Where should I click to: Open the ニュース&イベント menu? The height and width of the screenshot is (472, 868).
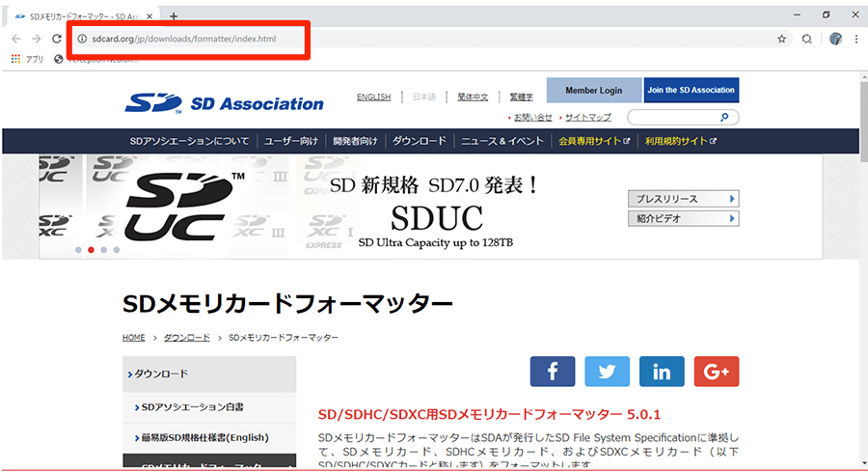(x=502, y=141)
